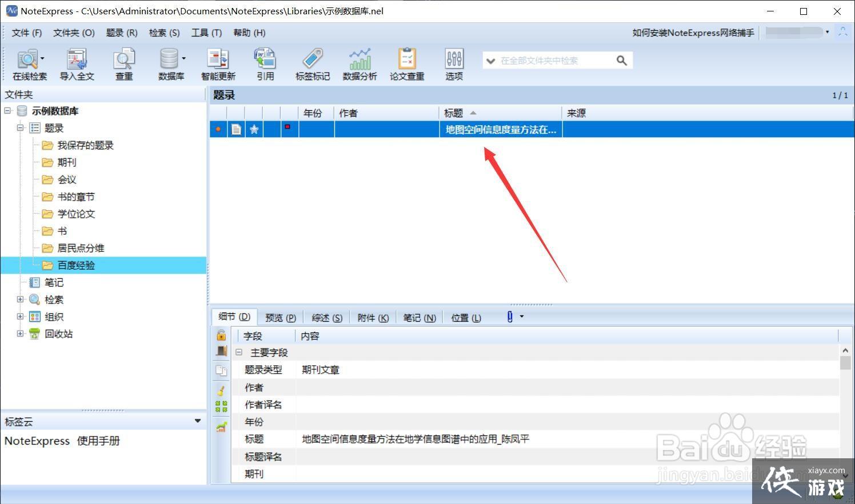Sort by the 标题 column header
This screenshot has width=855, height=504.
tap(501, 113)
